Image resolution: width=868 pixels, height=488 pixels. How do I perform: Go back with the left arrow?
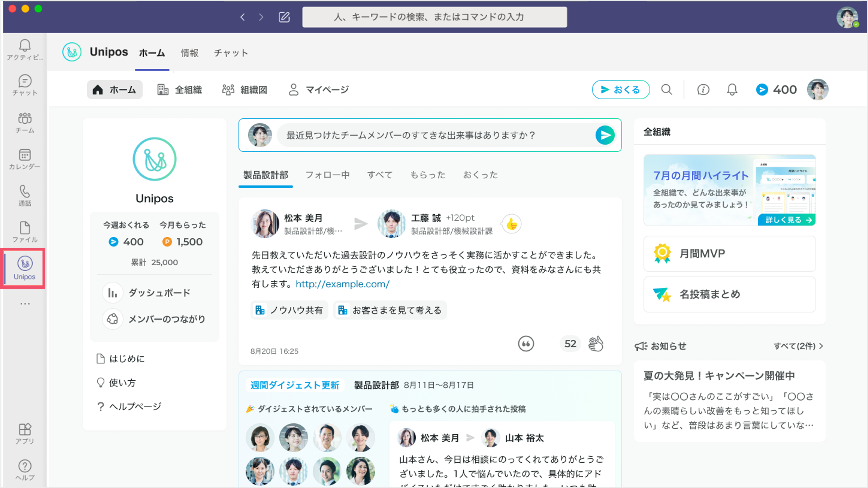(x=242, y=17)
